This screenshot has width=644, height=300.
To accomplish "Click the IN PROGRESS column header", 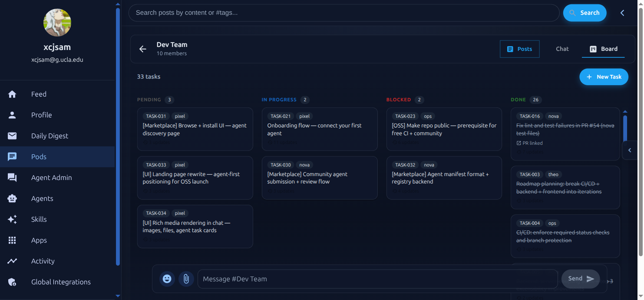I will pyautogui.click(x=279, y=100).
